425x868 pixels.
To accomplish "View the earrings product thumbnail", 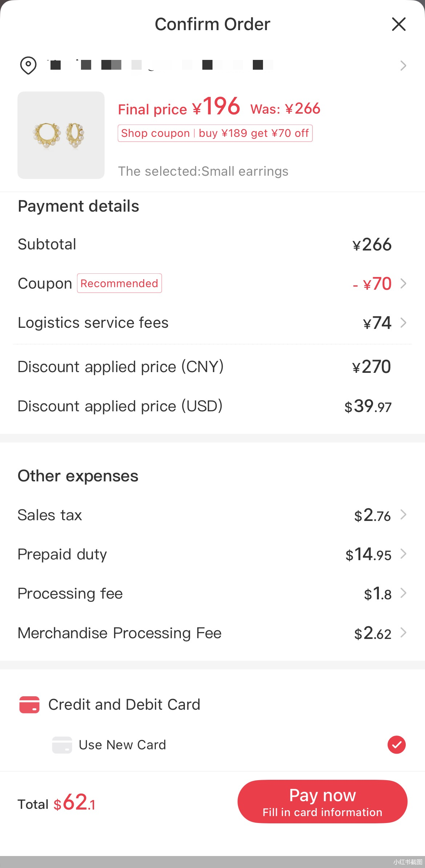I will [x=61, y=135].
